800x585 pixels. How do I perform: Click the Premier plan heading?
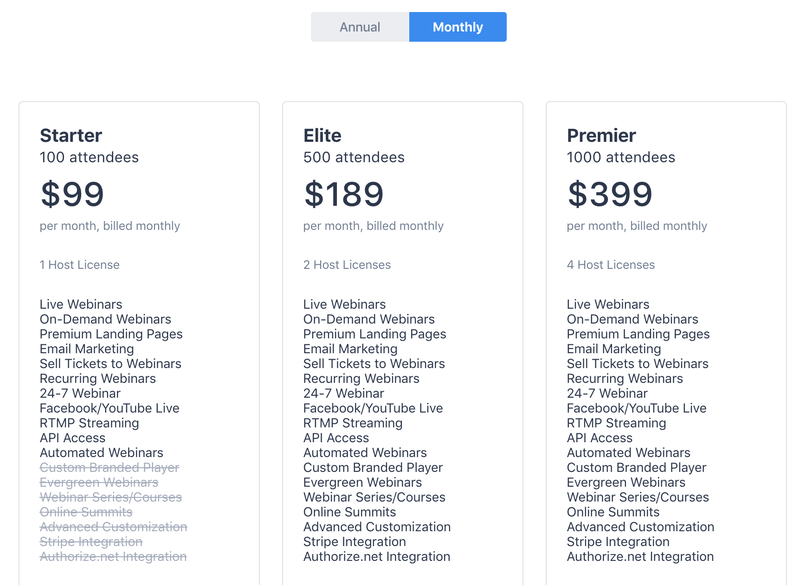point(601,136)
